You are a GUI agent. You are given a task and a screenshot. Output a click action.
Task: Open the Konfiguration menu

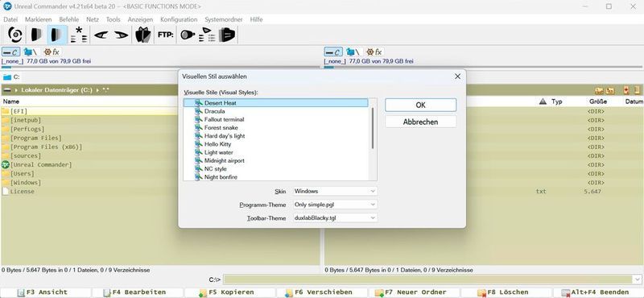[179, 19]
